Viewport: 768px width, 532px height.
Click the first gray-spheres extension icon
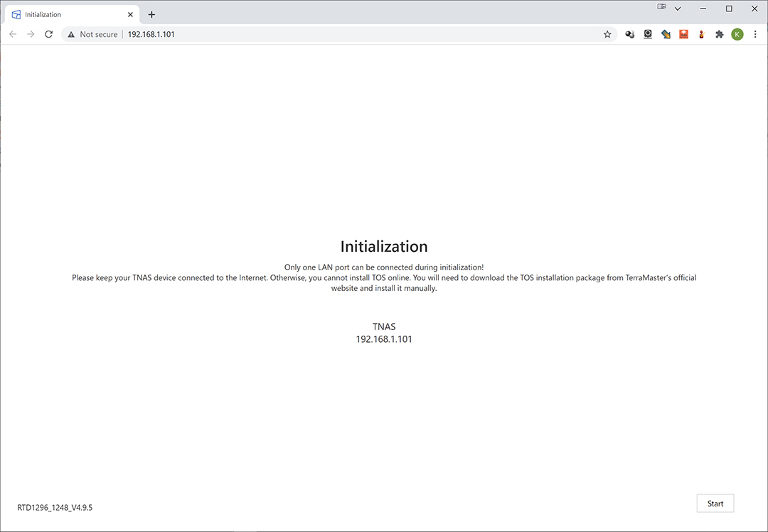[630, 34]
